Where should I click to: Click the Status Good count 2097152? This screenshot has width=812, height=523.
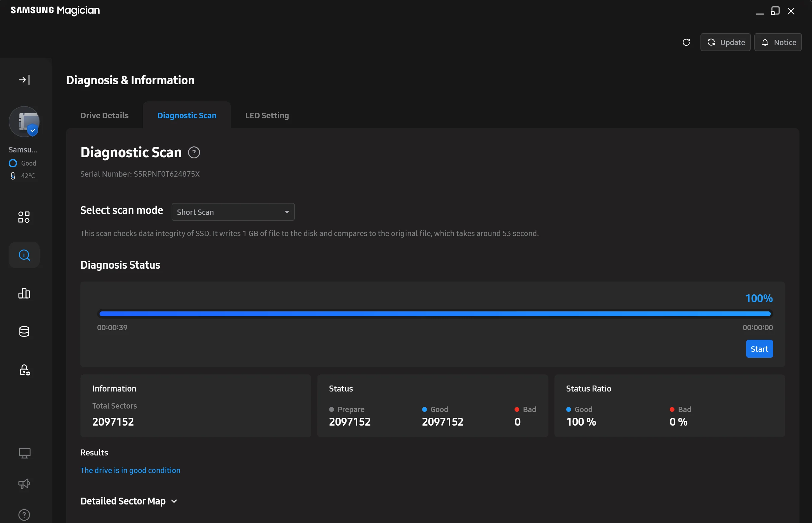coord(443,422)
